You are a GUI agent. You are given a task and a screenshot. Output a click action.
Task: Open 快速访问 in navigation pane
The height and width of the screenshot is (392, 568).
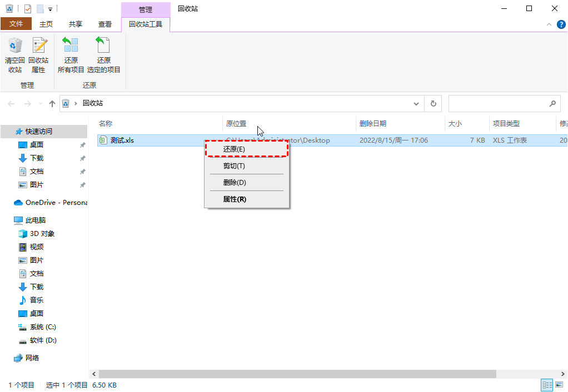point(44,132)
